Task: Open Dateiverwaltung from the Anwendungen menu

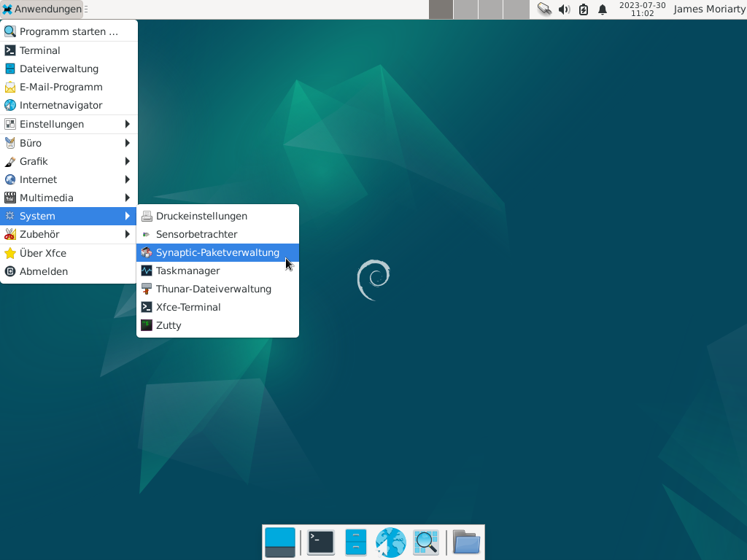Action: click(69, 69)
